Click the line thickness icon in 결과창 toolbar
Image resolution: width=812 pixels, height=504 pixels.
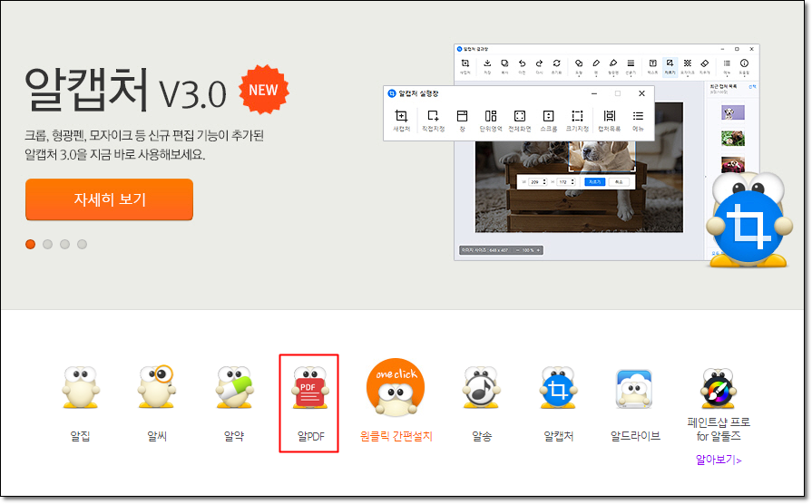(631, 63)
